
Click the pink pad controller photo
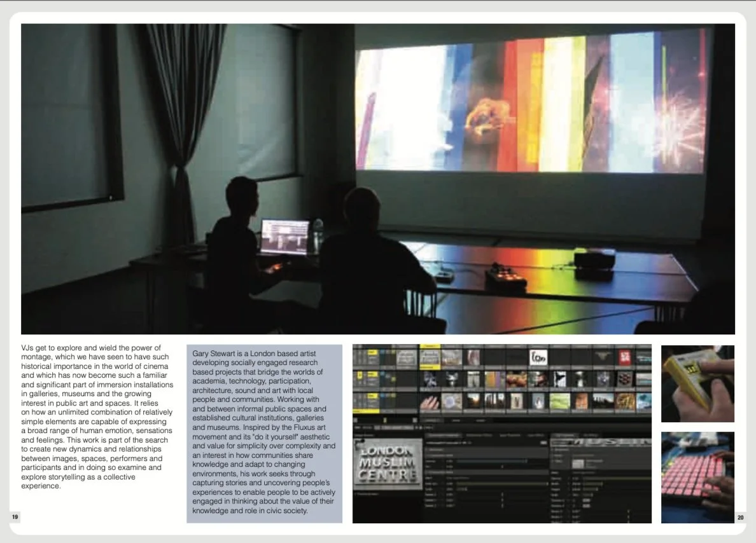tap(697, 478)
